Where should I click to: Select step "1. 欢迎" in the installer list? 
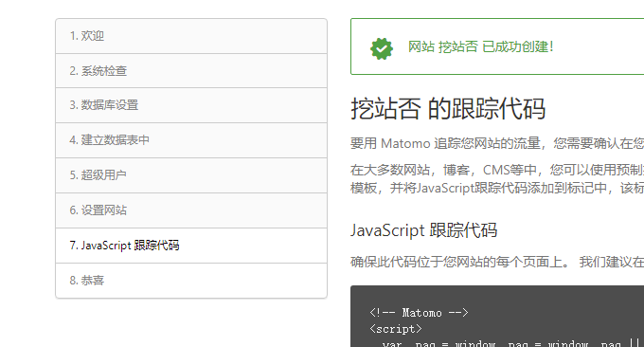[x=191, y=36]
